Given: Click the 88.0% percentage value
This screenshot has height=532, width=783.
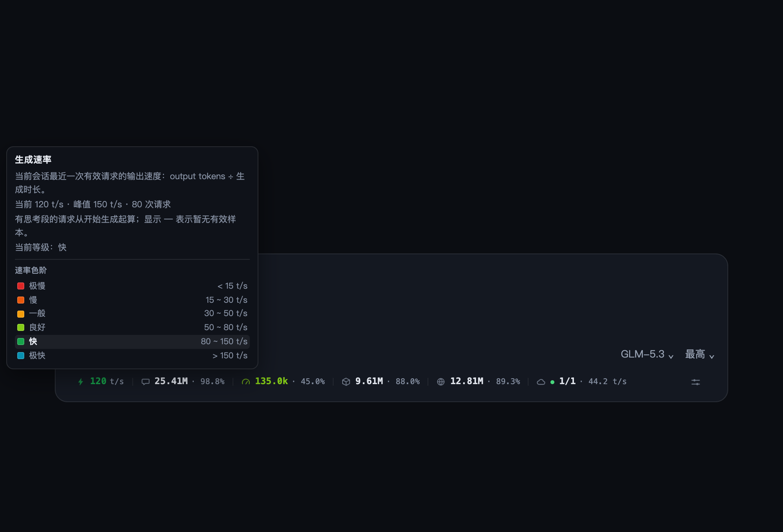Looking at the screenshot, I should (408, 381).
